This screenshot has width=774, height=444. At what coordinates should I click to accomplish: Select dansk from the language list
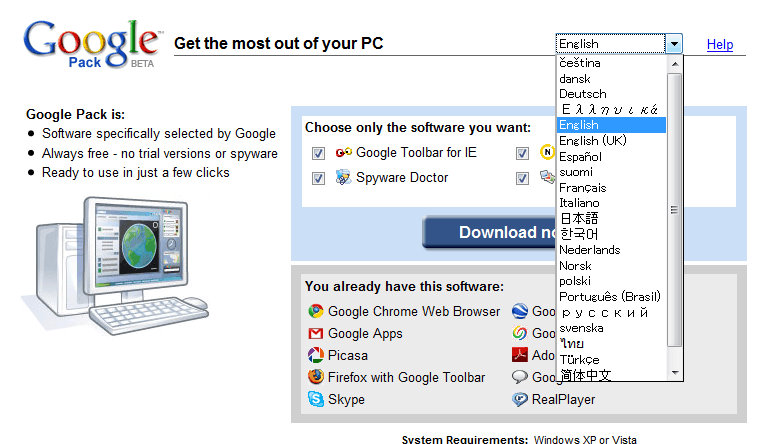point(612,79)
